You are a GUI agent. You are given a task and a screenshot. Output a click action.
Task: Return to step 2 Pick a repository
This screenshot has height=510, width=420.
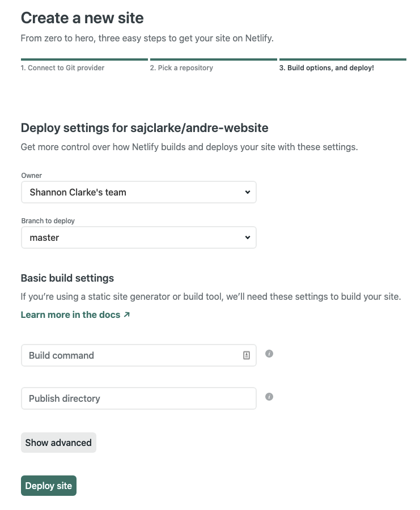pyautogui.click(x=181, y=67)
